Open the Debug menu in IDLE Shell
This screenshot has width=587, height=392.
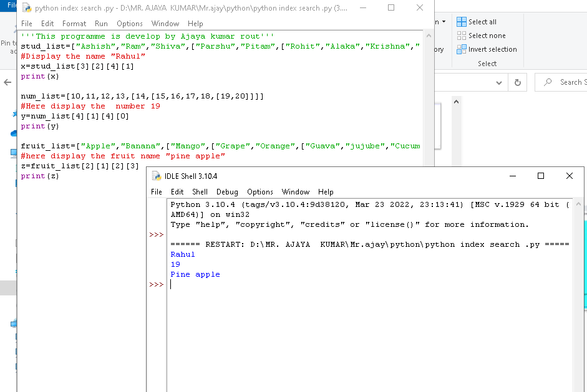pyautogui.click(x=227, y=192)
